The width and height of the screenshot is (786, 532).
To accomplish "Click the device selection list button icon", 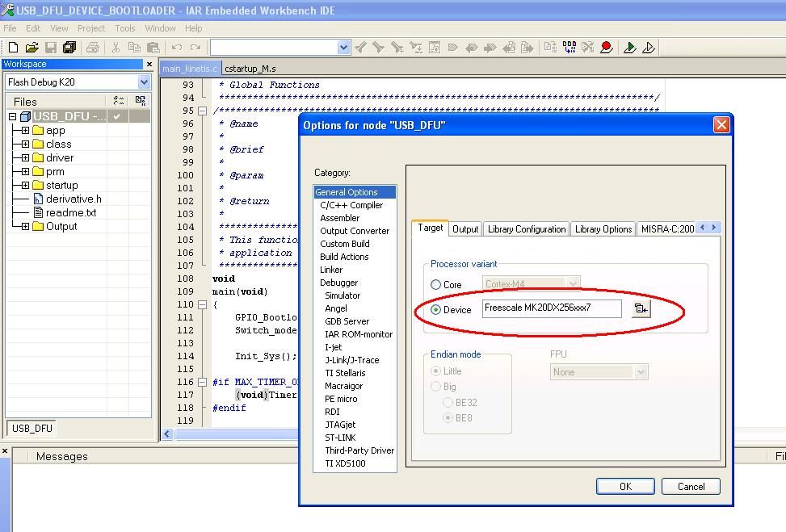I will pos(641,308).
